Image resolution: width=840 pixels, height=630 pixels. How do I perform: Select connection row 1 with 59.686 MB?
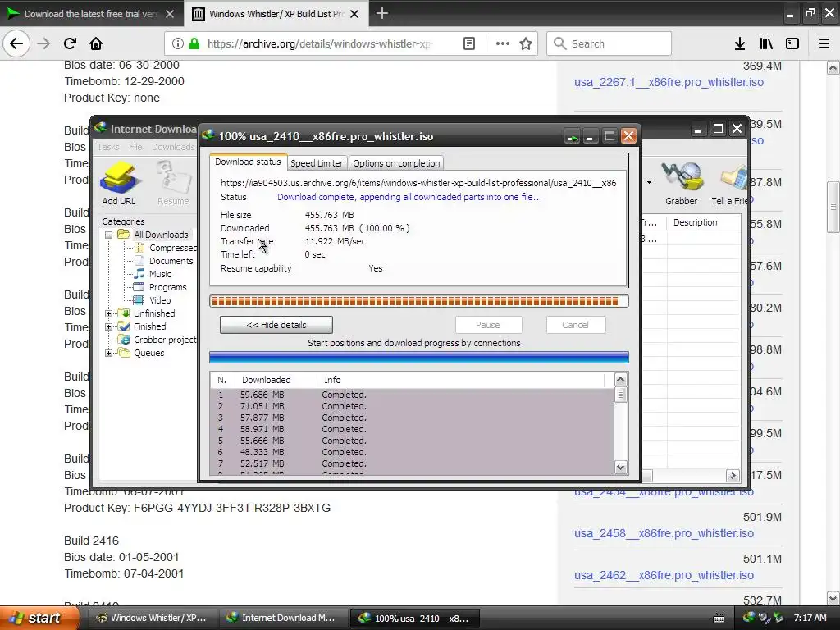tap(412, 395)
